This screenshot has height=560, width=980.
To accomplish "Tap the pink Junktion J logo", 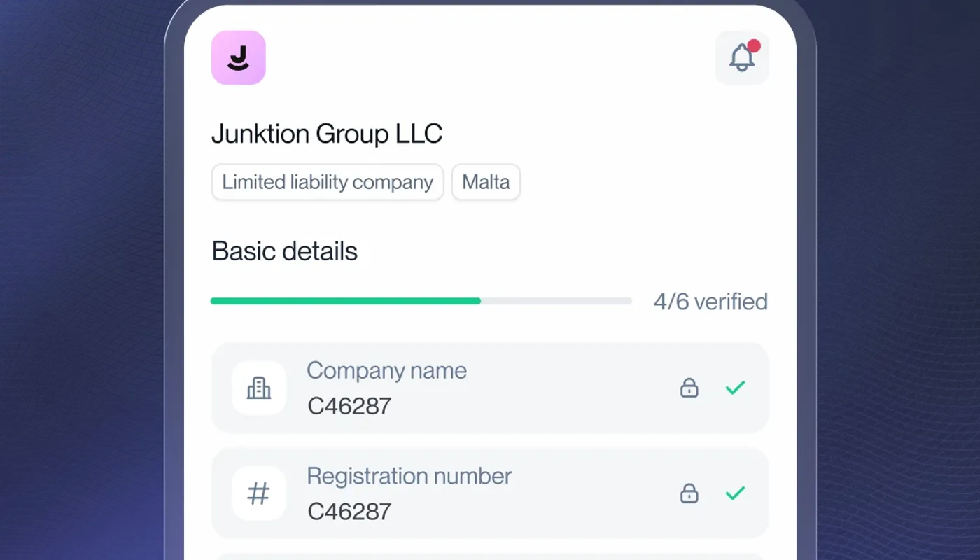I will point(239,57).
